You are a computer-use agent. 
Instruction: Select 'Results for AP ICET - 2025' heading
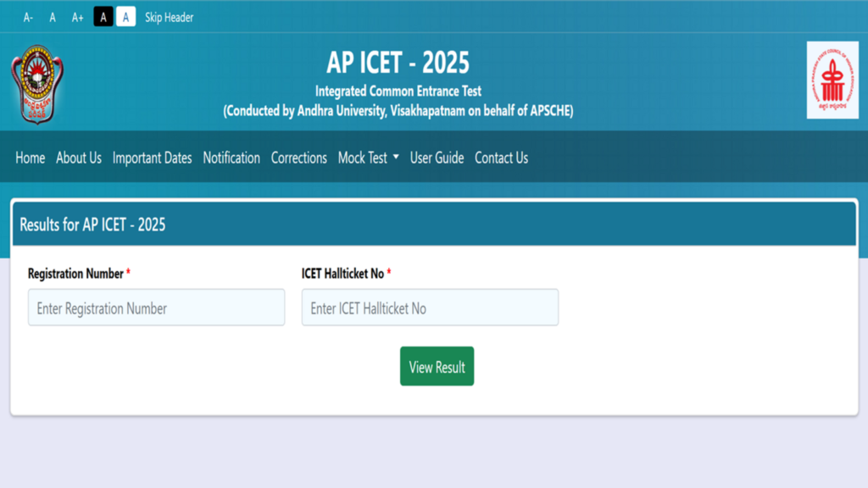pos(92,225)
